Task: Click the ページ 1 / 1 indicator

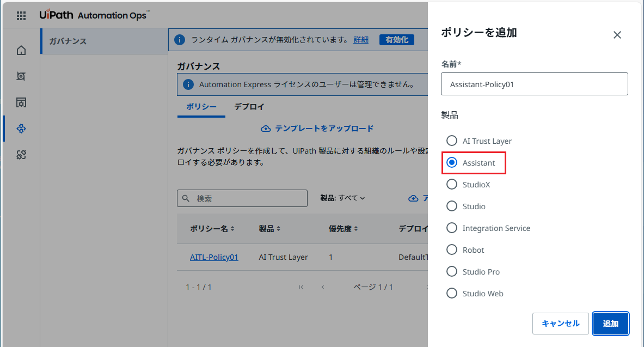Action: click(373, 287)
